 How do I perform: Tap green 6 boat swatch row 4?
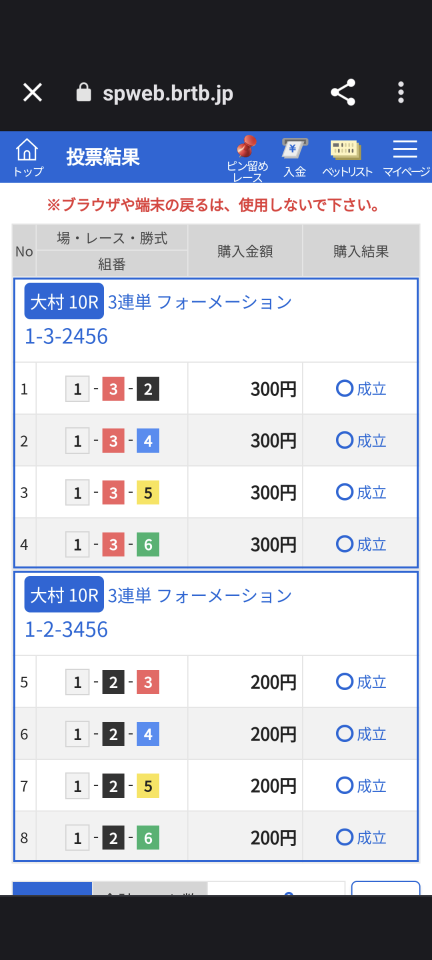click(x=147, y=544)
